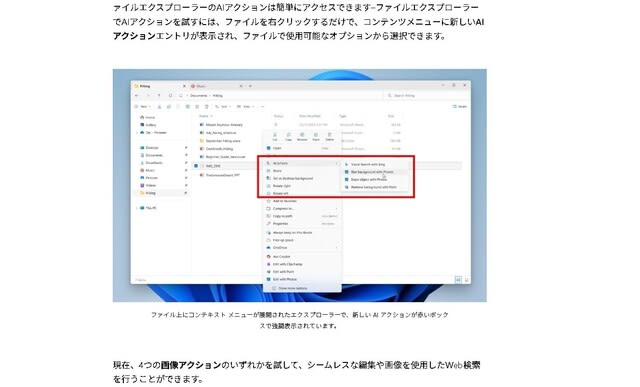Select Remove background with Paint
Image resolution: width=640 pixels, height=387 pixels.
tap(374, 187)
